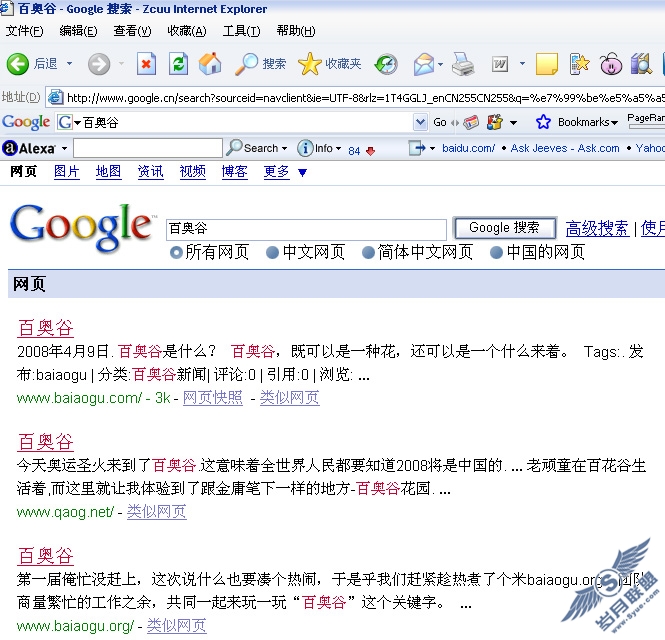Open the Mail envelope icon
The image size is (665, 640).
423,64
